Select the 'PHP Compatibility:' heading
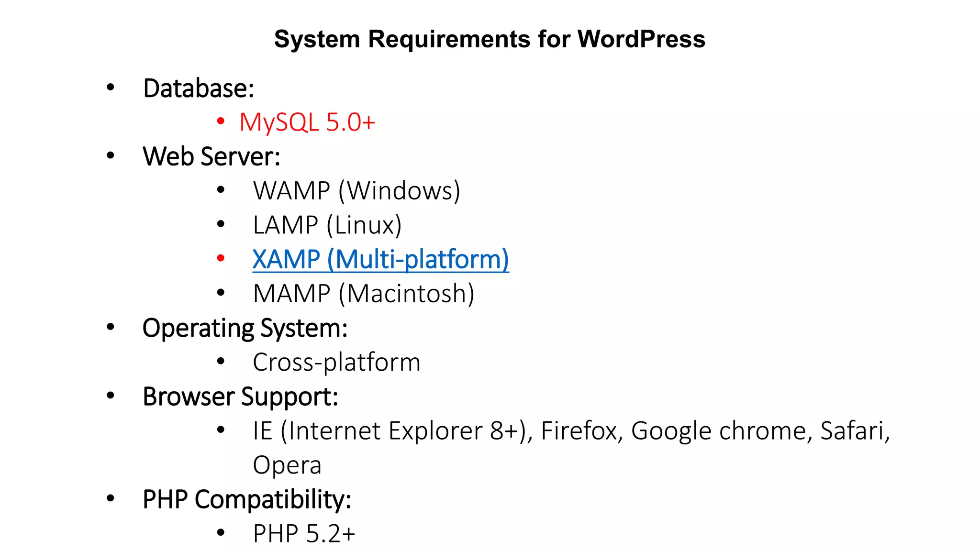The width and height of the screenshot is (980, 551). click(247, 500)
